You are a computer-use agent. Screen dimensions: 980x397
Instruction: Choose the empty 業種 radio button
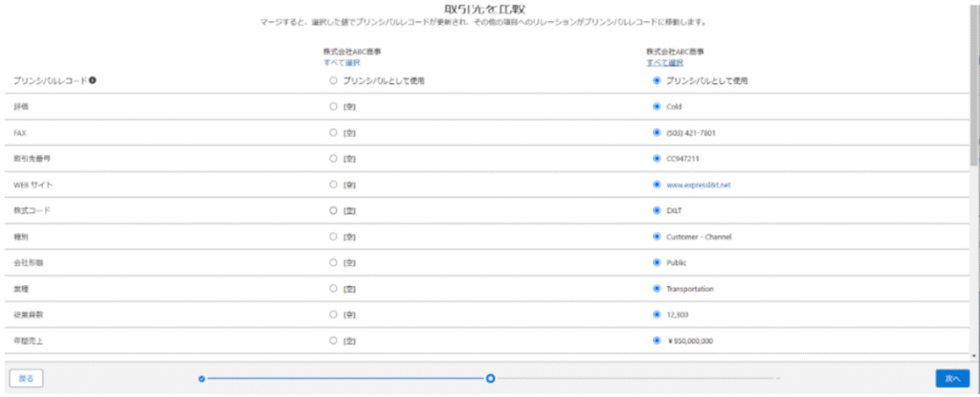click(333, 288)
